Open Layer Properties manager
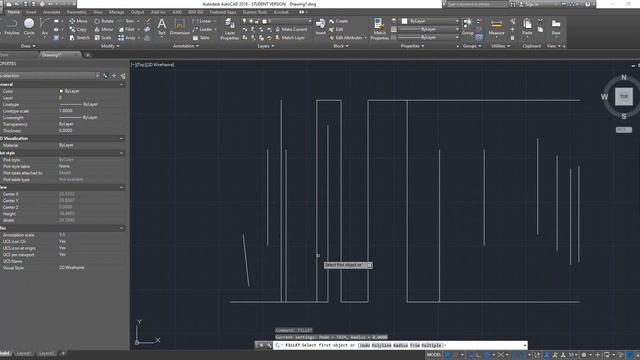640x360 pixels. point(229,29)
